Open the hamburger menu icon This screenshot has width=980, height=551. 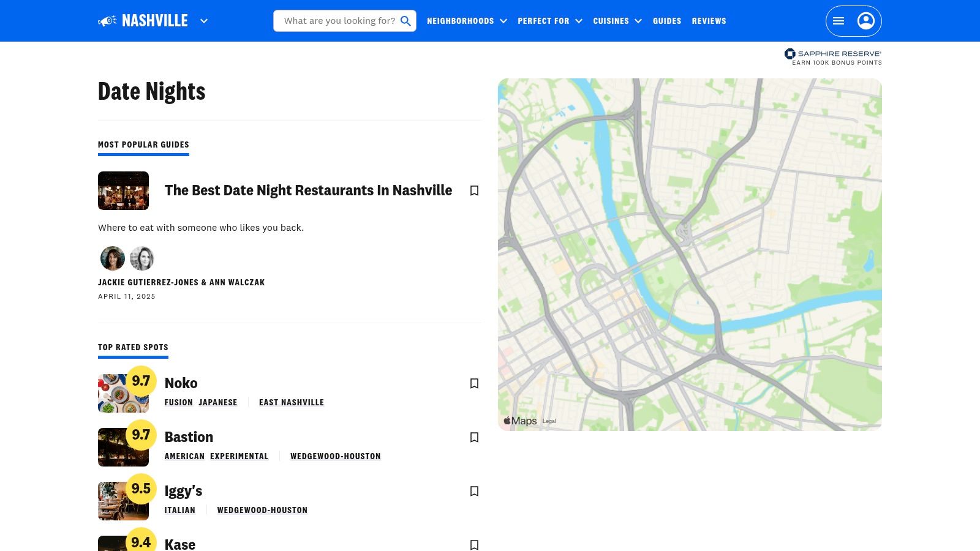tap(839, 21)
